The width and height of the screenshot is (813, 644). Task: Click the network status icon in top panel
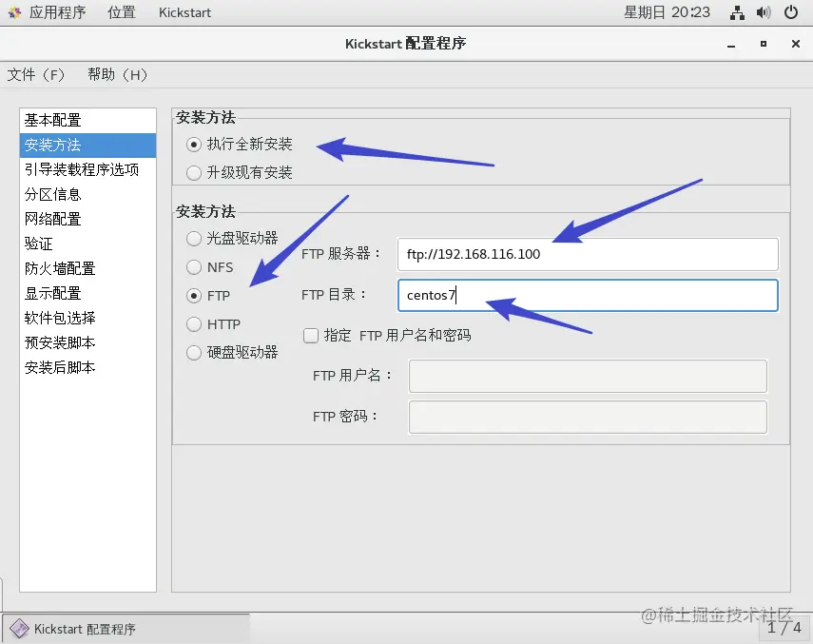(737, 12)
